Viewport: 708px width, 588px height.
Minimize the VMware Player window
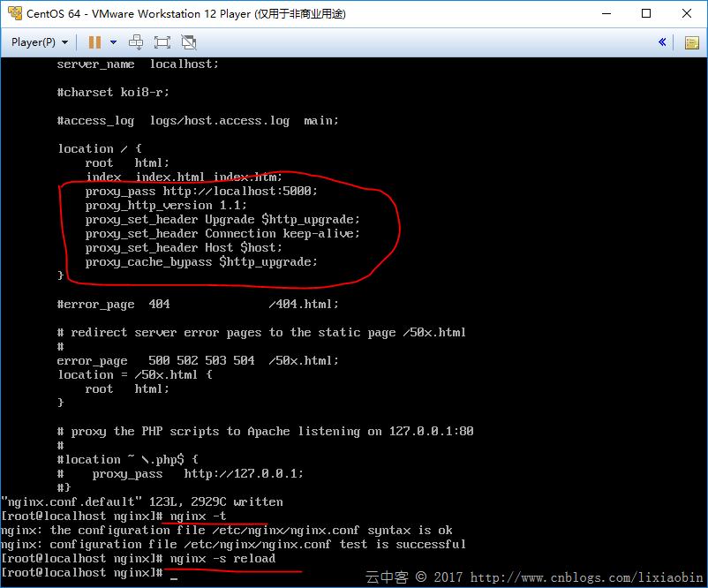tap(606, 13)
